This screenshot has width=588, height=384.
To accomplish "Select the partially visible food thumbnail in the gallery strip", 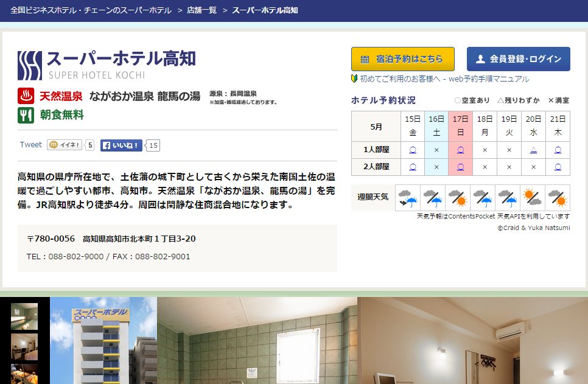I will click(24, 374).
